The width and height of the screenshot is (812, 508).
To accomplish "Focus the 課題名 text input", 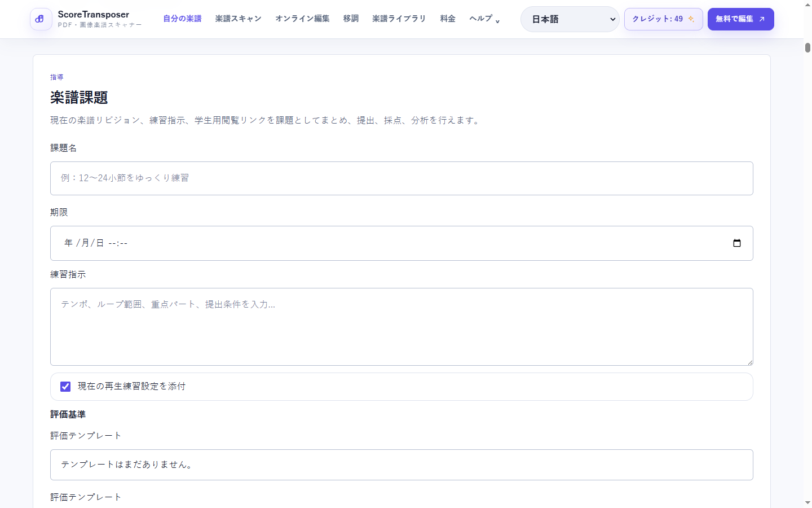I will tap(401, 178).
